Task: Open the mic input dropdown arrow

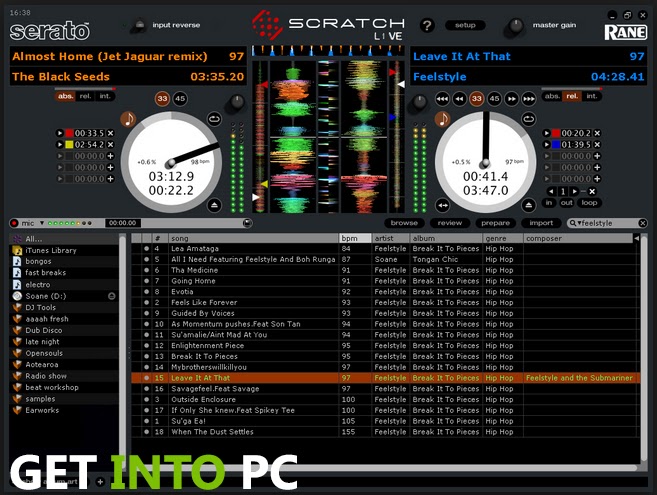Action: pyautogui.click(x=42, y=223)
